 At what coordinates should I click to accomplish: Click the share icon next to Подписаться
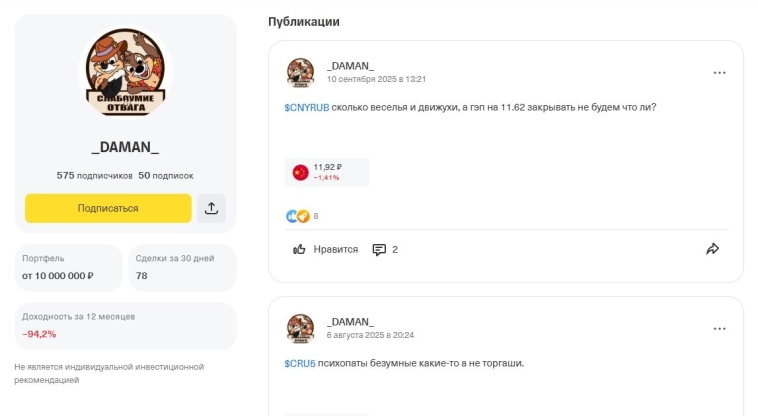coord(212,208)
